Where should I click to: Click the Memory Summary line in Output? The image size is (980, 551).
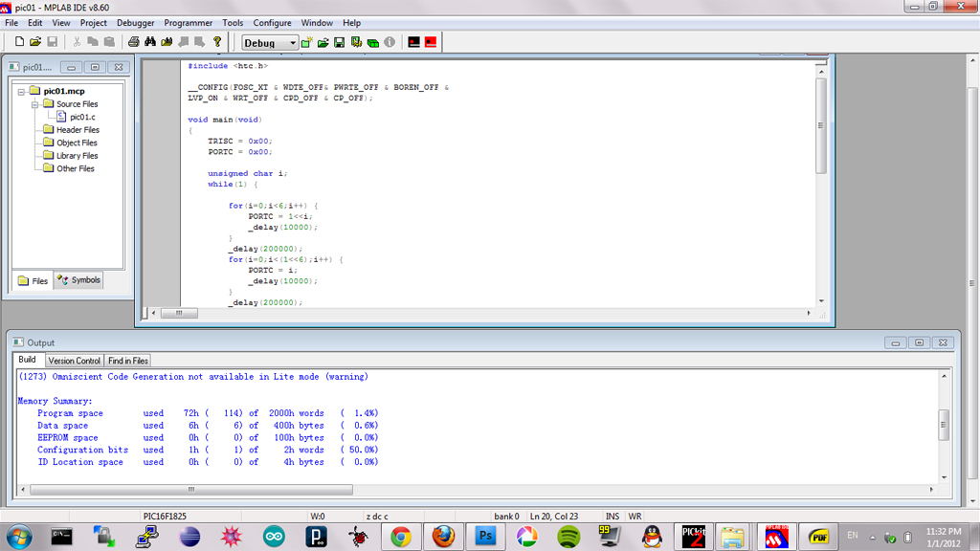click(x=55, y=401)
